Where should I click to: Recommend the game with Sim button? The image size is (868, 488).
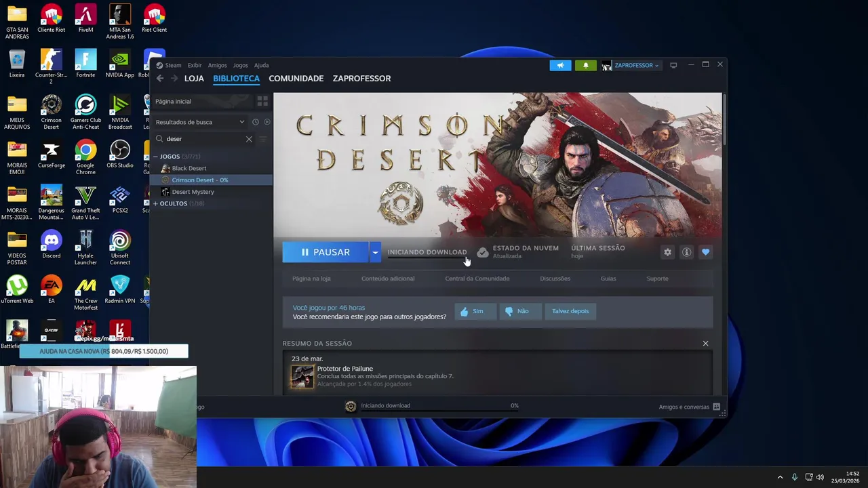click(474, 311)
